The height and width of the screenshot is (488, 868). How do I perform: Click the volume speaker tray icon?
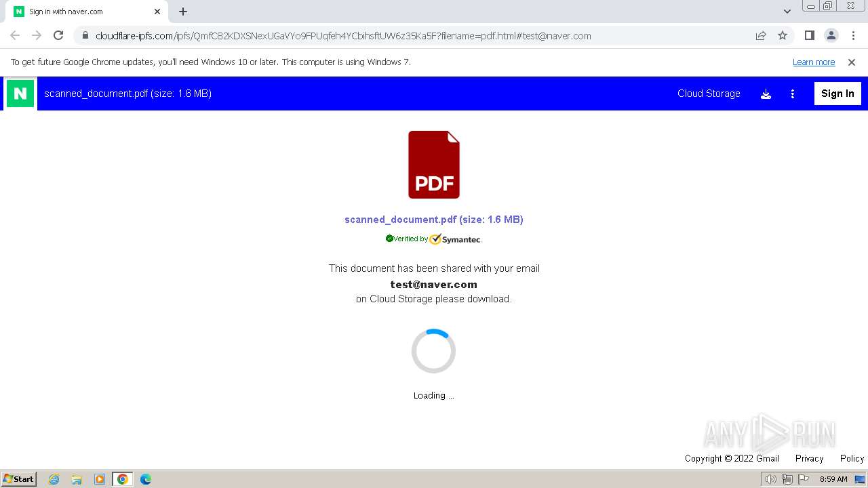point(770,479)
